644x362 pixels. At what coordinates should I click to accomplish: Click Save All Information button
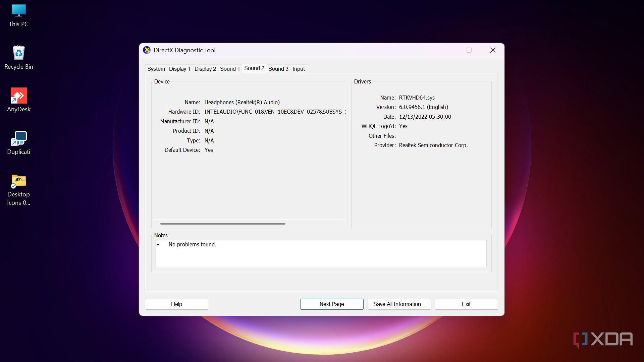click(399, 304)
